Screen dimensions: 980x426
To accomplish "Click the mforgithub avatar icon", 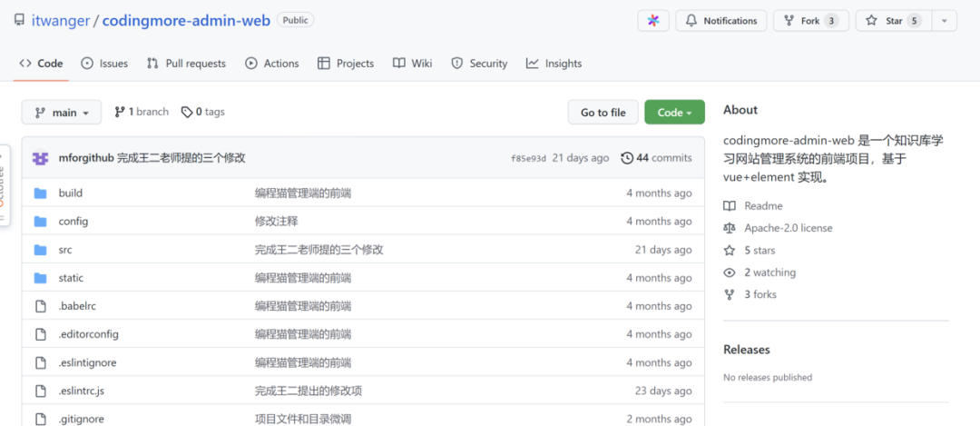I will (x=41, y=158).
